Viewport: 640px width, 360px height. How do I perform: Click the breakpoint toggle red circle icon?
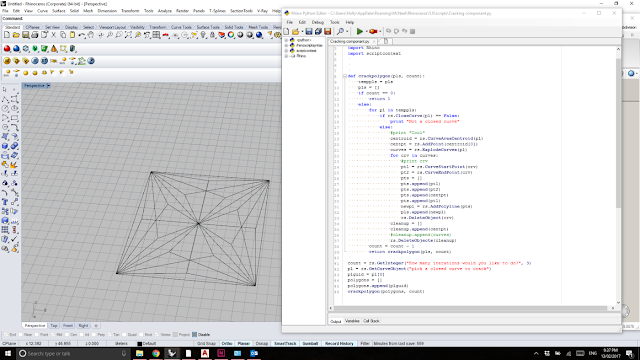pos(373,31)
